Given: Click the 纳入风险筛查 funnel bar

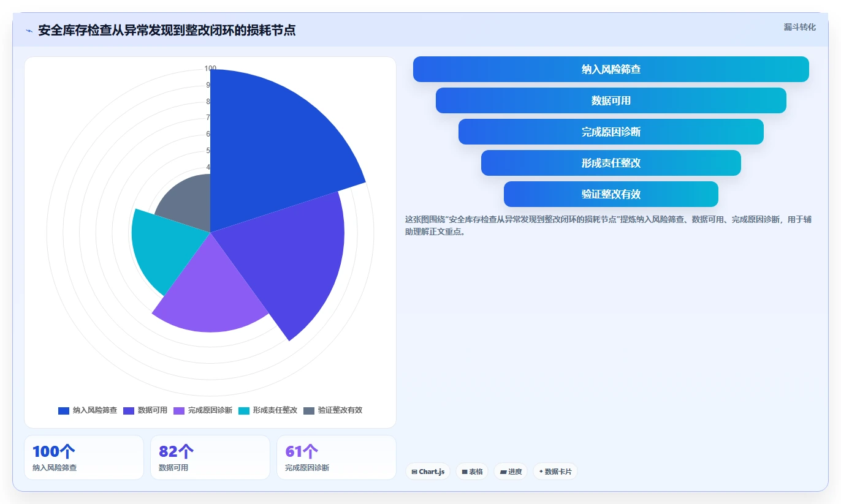Looking at the screenshot, I should [x=611, y=69].
